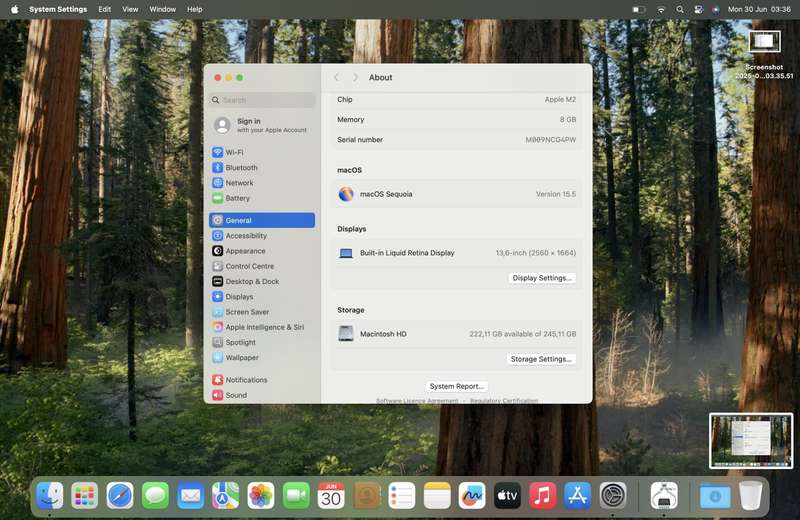Click the Version 15.5 text

point(556,194)
